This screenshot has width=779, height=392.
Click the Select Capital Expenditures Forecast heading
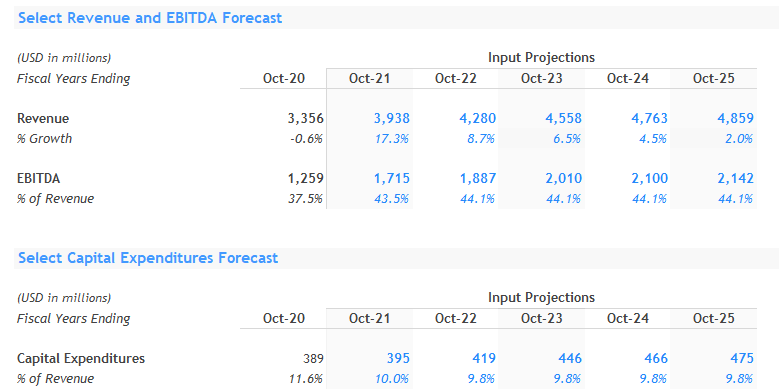[148, 258]
